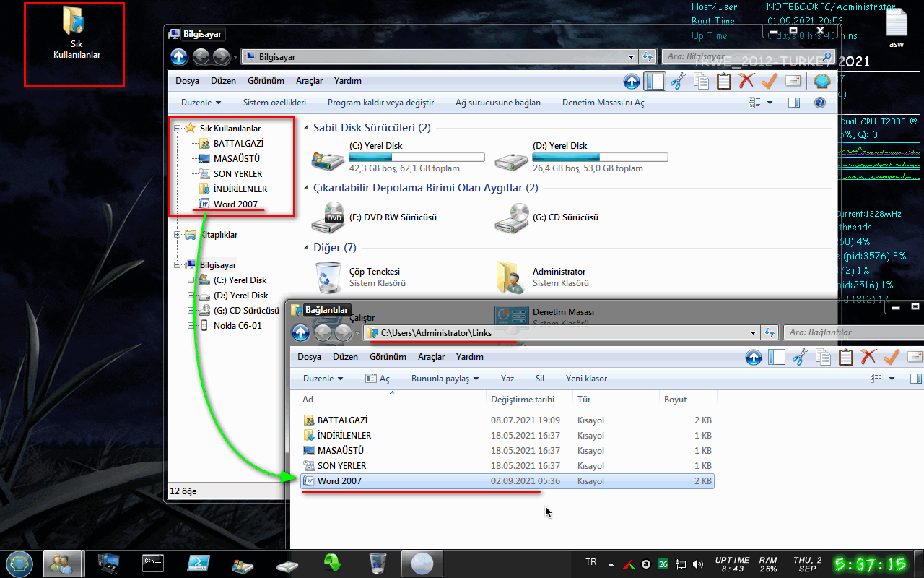Sort by the Değiştirme tarihi column header
Screen dimensions: 924x578
(x=530, y=400)
